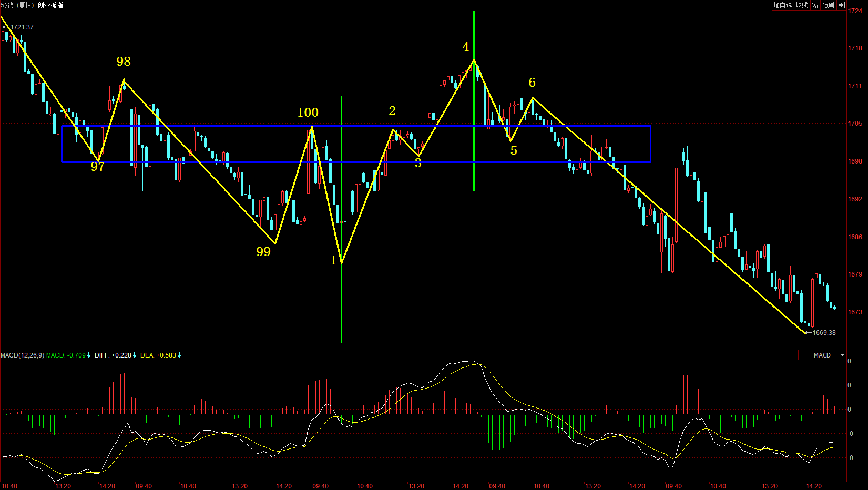Click the 1721.37 high price marker

(22, 27)
